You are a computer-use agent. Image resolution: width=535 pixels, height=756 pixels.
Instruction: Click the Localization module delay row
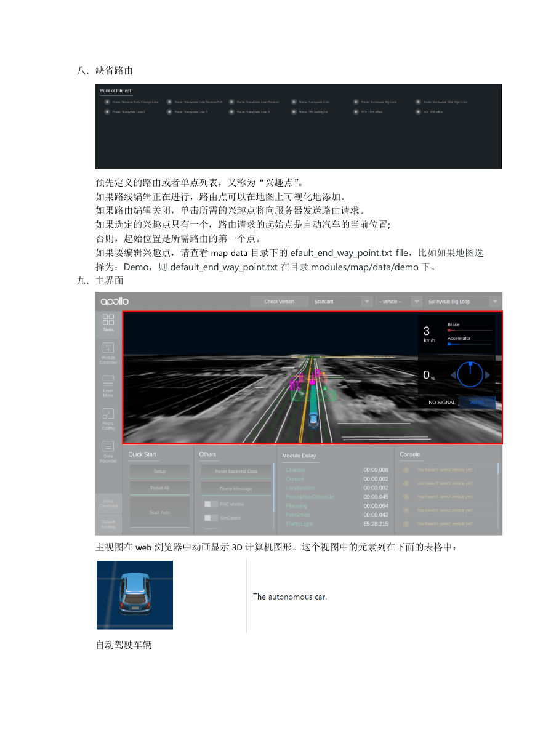click(337, 488)
